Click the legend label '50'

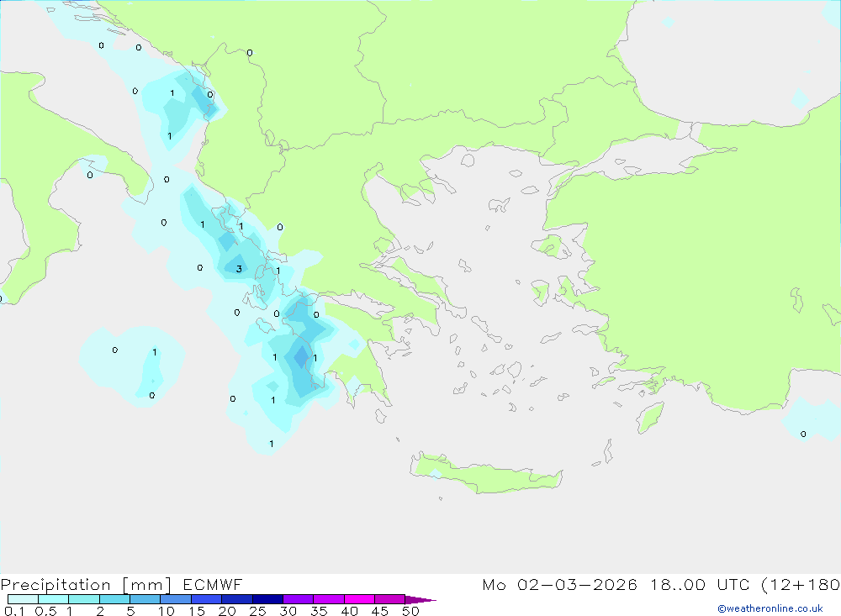click(x=410, y=611)
